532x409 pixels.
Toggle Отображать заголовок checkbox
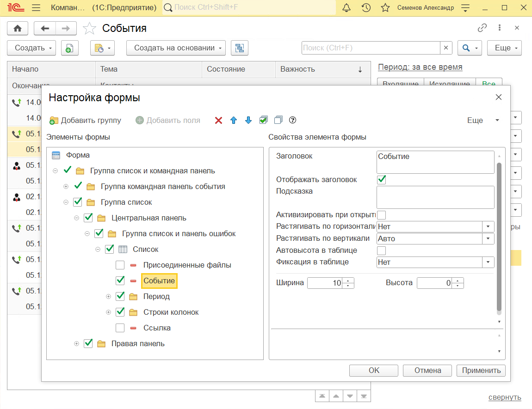coord(381,180)
